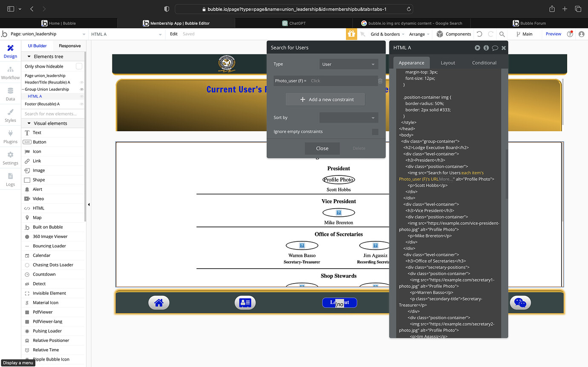Open the Conditional tab in HTML A panel
The height and width of the screenshot is (367, 588).
coord(484,63)
